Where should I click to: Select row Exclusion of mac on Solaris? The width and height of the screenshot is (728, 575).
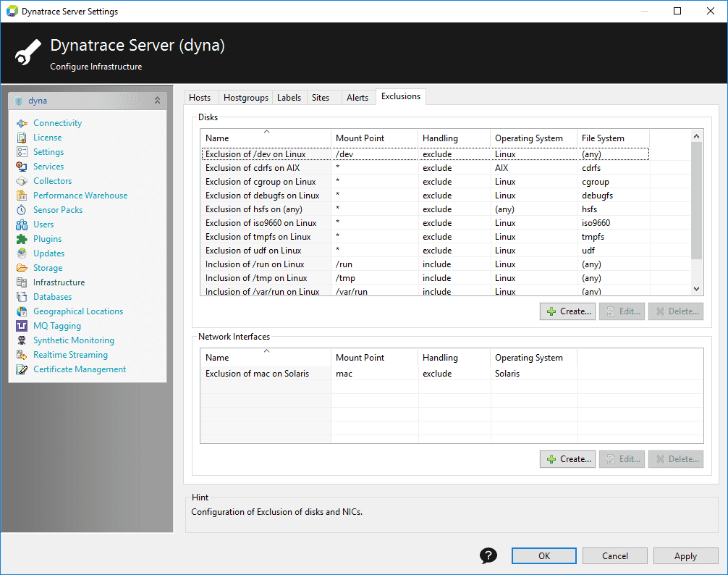click(452, 374)
